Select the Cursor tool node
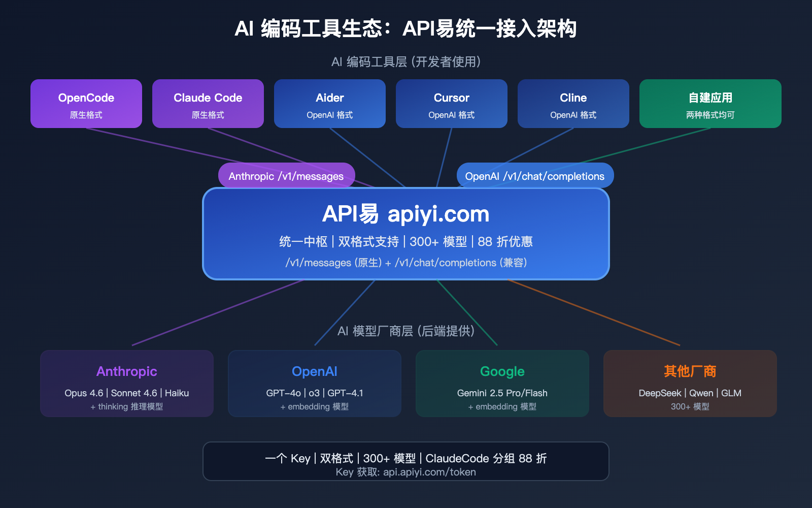 (451, 104)
